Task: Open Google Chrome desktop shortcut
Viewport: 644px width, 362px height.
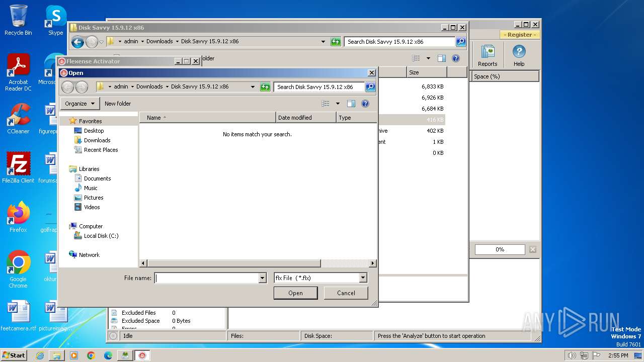Action: 18,269
